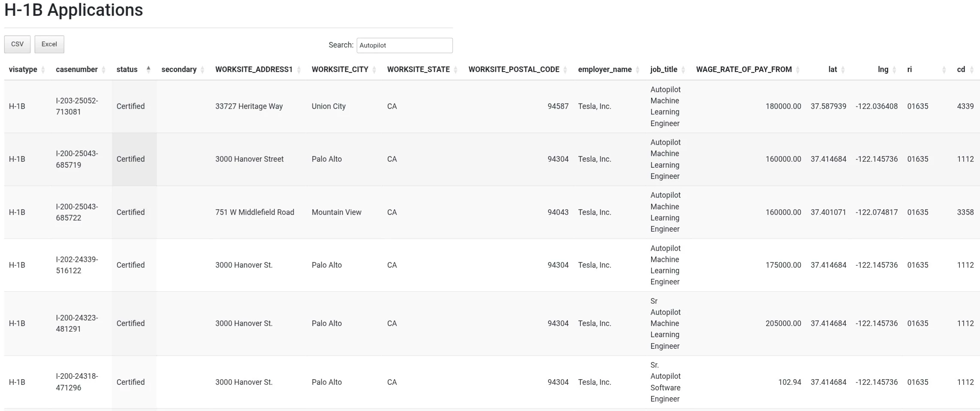Click cd value 4339
Screen dimensions: 980x411
[965, 106]
